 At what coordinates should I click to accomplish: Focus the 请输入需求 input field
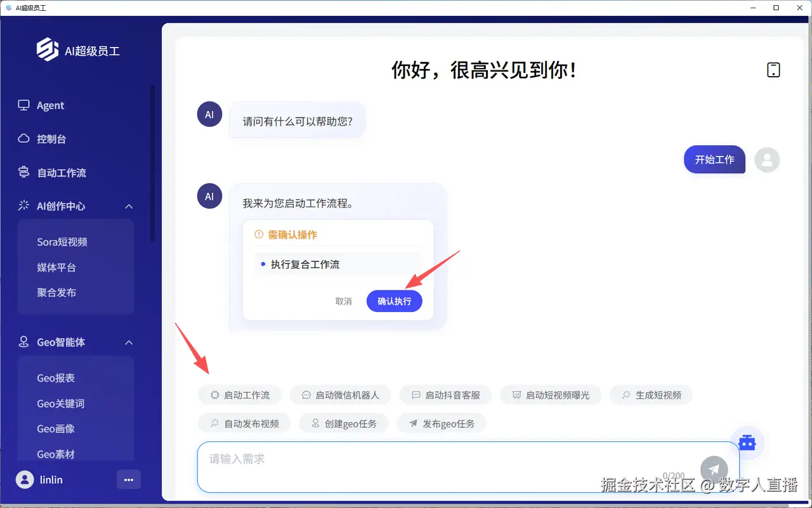click(468, 467)
